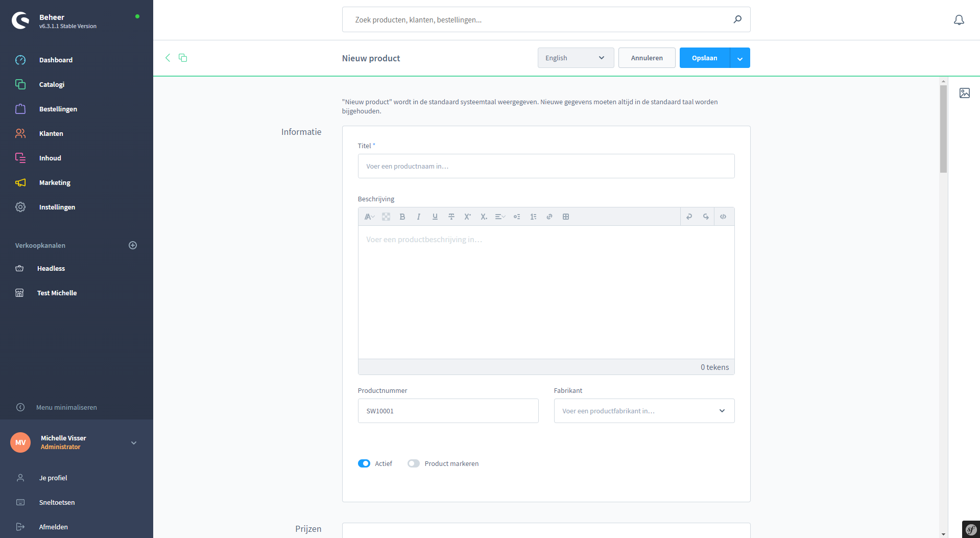Screen dimensions: 980x538
Task: Open the text color picker in the editor
Action: 386,217
